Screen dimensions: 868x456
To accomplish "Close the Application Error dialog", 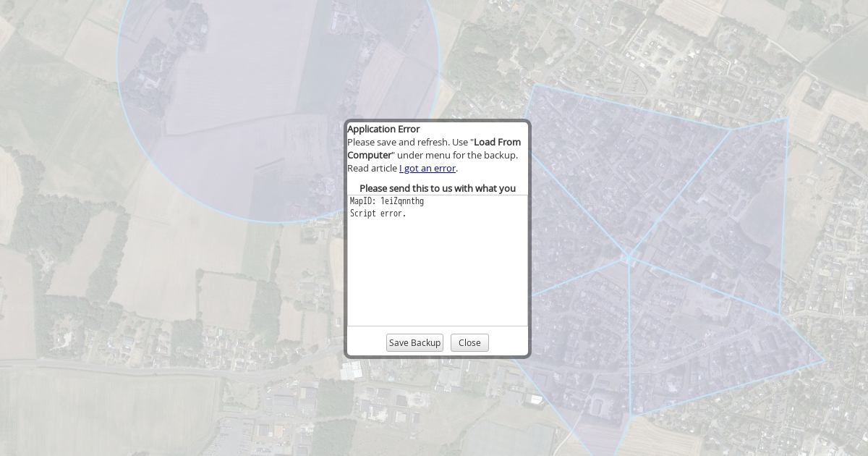I will pyautogui.click(x=469, y=343).
